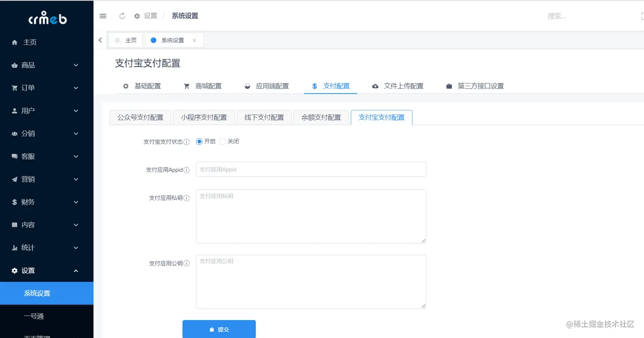
Task: Click the 主页 home icon in sidebar
Action: coord(14,42)
